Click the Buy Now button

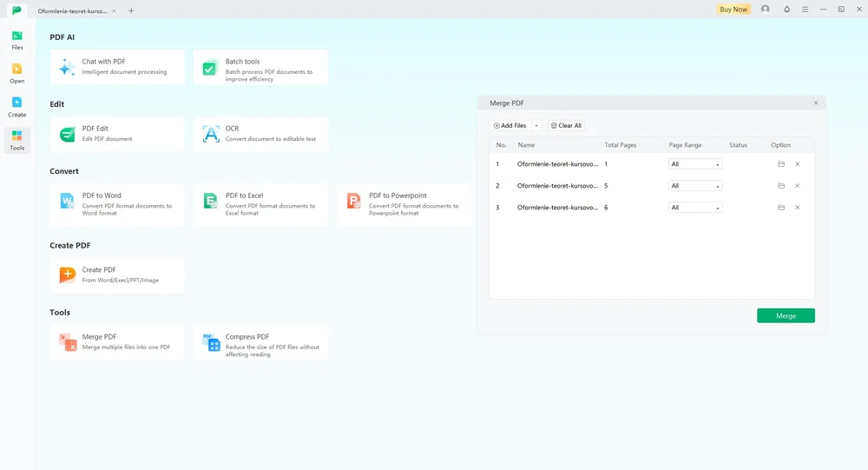point(733,10)
